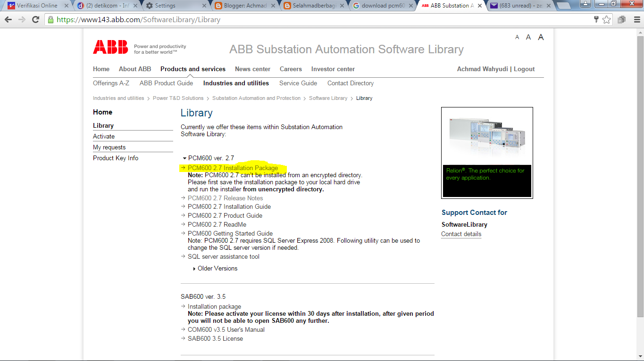The width and height of the screenshot is (644, 361).
Task: Click the back navigation arrow
Action: pyautogui.click(x=8, y=20)
